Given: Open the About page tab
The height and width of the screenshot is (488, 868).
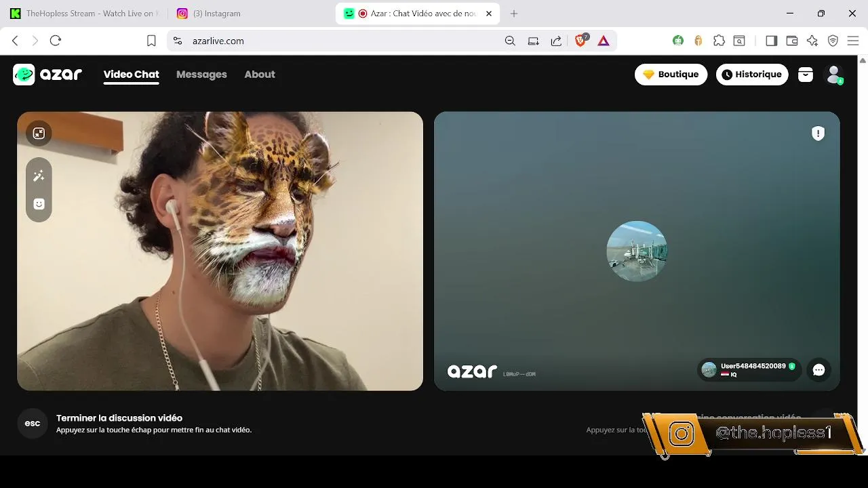Looking at the screenshot, I should pos(260,75).
